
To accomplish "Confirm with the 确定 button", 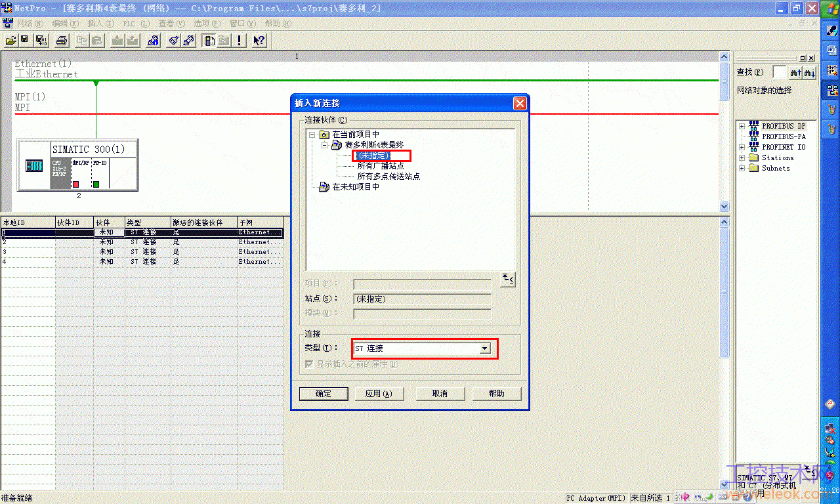I will click(324, 394).
